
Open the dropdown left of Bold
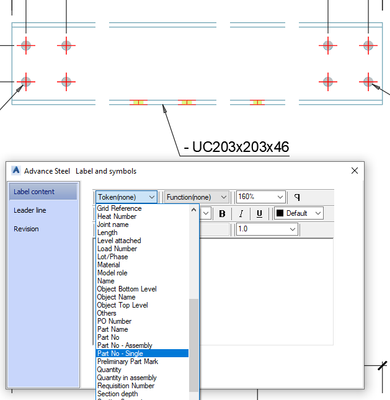[x=205, y=213]
